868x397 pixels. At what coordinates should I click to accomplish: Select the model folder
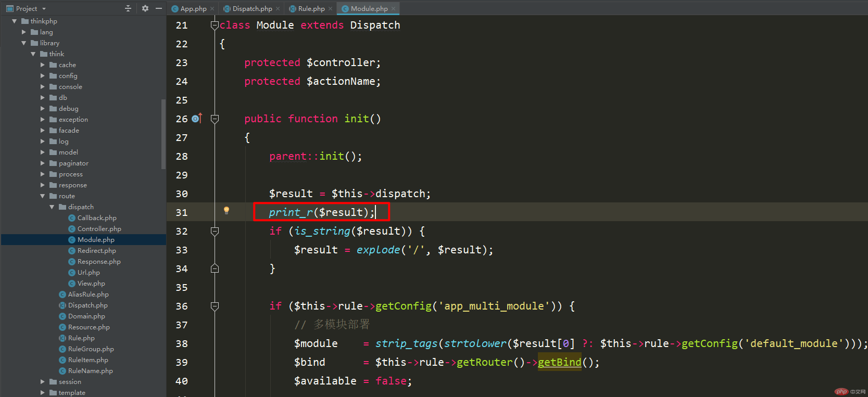(x=68, y=152)
